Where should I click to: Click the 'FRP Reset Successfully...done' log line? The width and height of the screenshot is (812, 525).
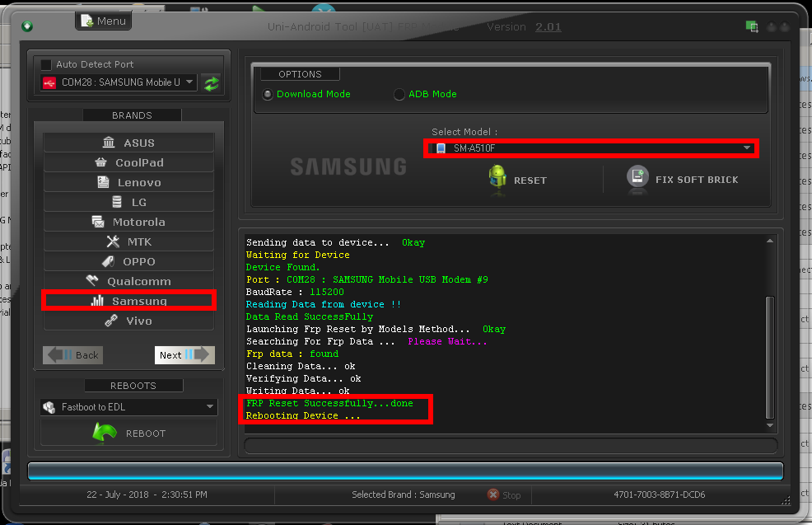[329, 403]
